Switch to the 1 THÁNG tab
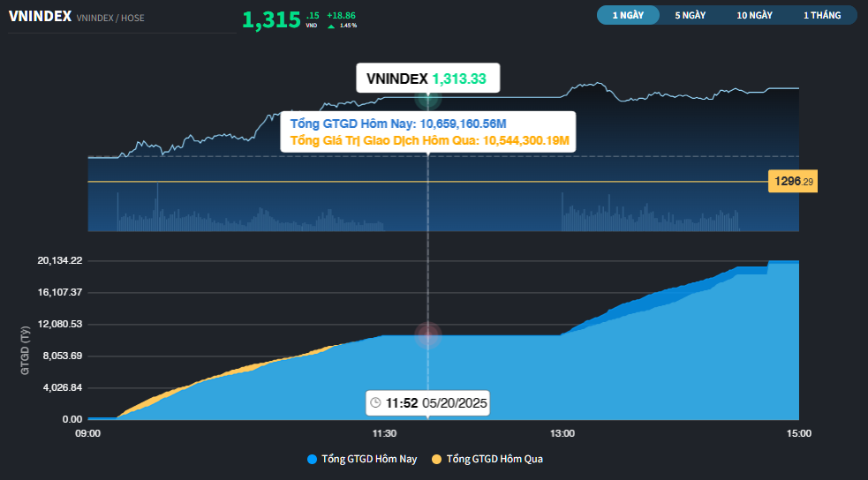The width and height of the screenshot is (868, 480). coord(822,15)
